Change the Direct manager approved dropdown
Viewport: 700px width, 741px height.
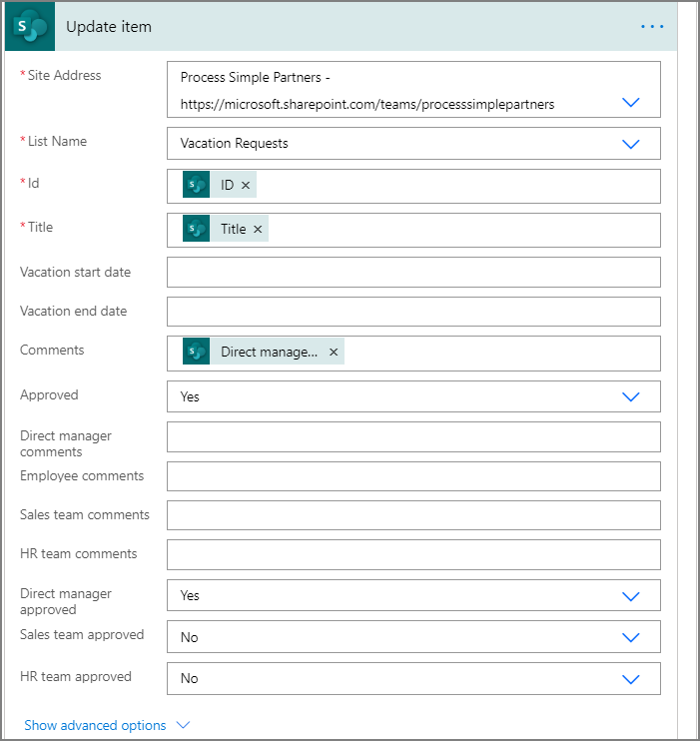[630, 595]
